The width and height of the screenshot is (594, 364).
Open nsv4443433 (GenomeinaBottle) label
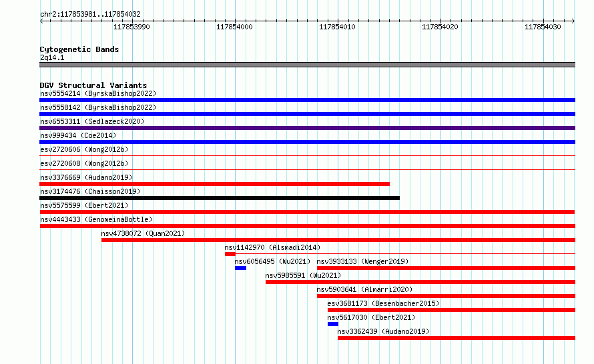coord(96,219)
